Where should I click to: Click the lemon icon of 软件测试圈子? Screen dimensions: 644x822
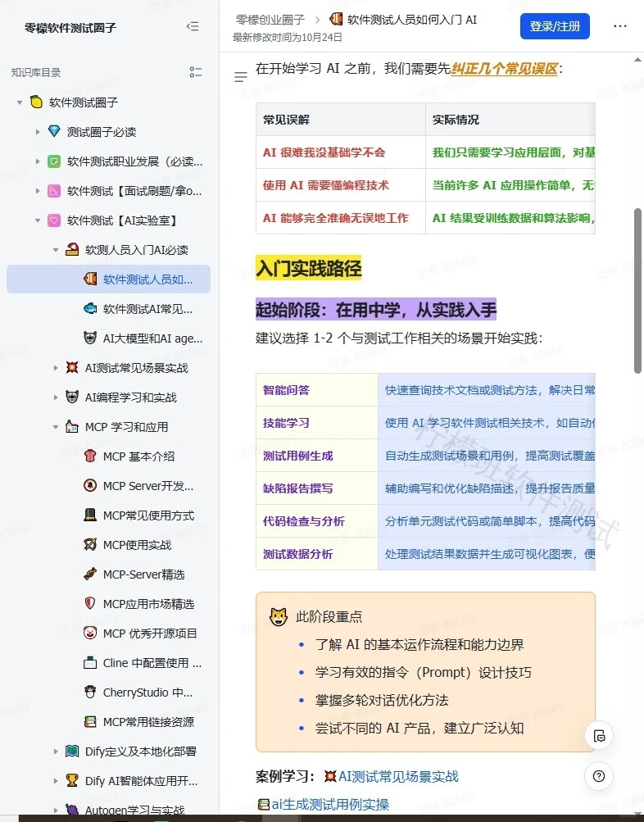click(x=36, y=102)
